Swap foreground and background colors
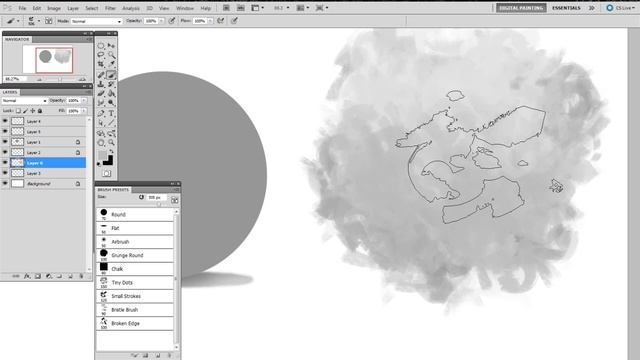 click(x=111, y=151)
